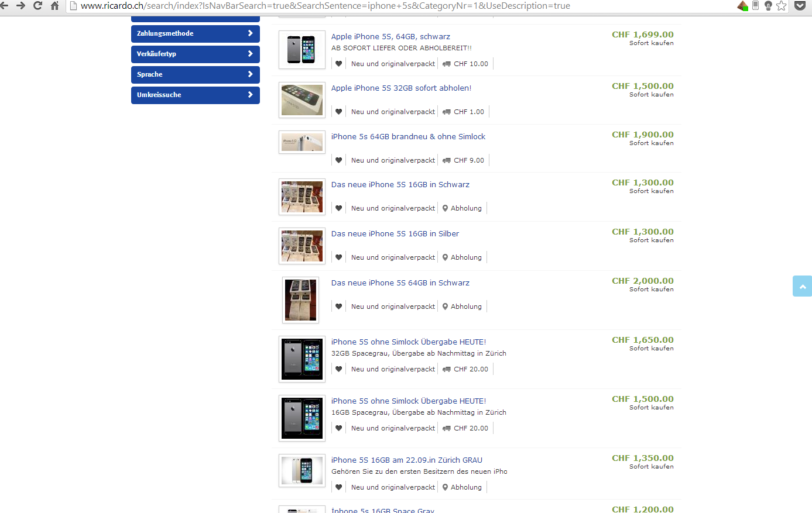Reload the ricardo.ch page
Viewport: 812px width, 513px height.
(x=37, y=6)
